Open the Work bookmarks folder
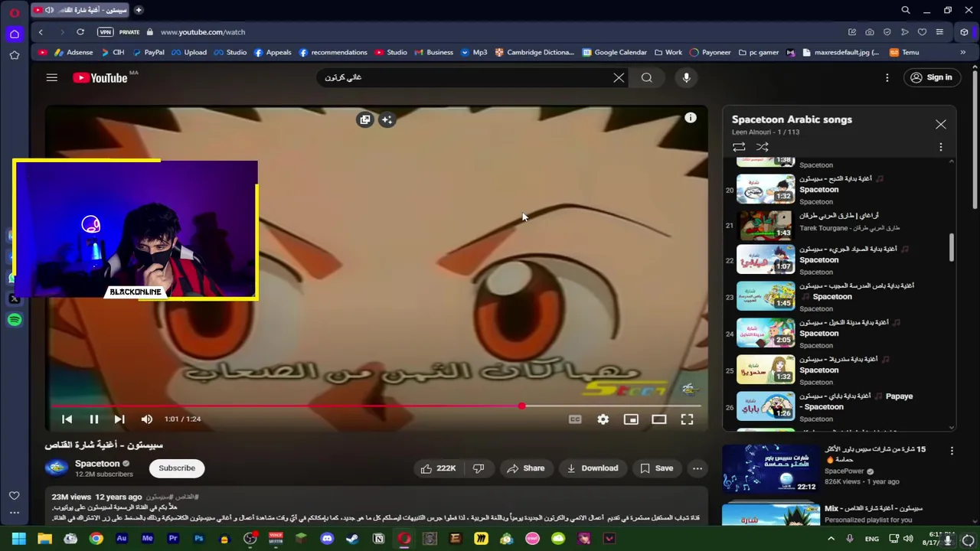The width and height of the screenshot is (980, 551). 668,52
